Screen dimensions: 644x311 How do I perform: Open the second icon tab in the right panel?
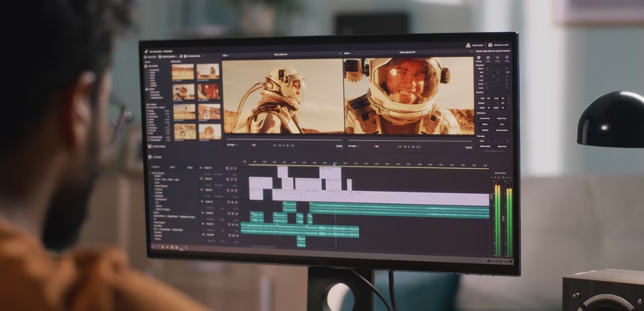[x=488, y=59]
